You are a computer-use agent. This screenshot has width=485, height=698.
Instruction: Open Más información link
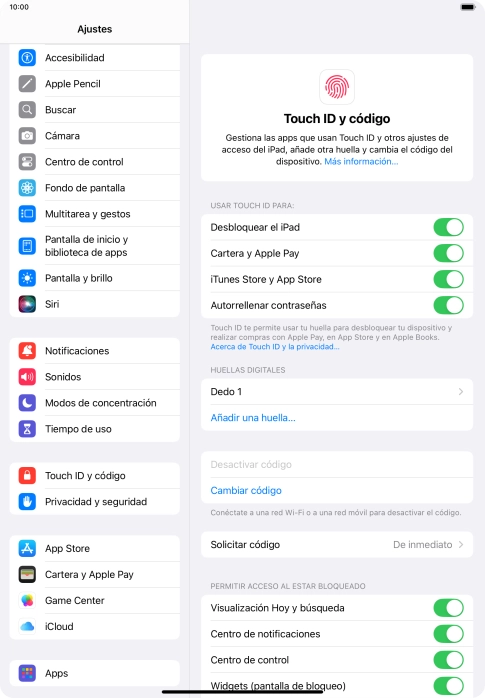coord(361,162)
